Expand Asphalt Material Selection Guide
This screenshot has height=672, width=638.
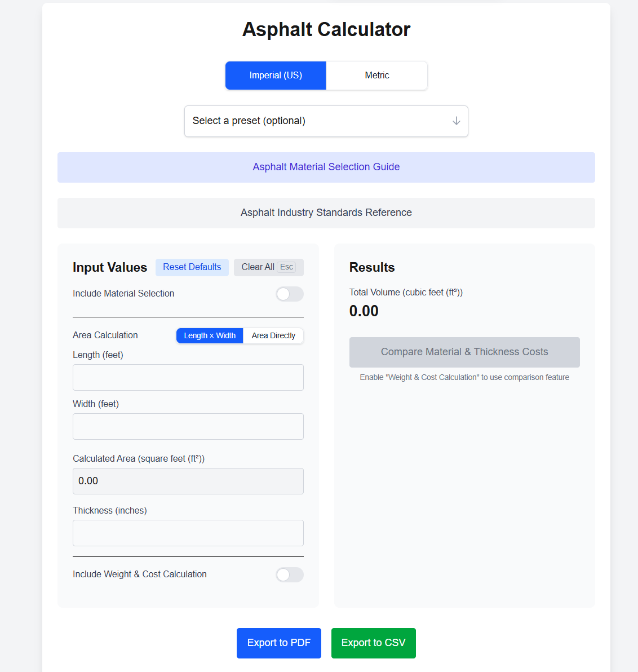pos(326,167)
